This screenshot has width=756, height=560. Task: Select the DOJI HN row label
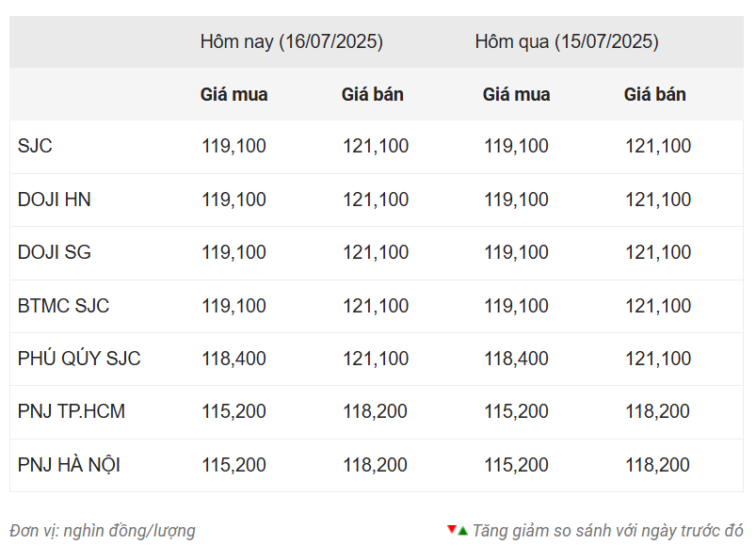tap(54, 200)
